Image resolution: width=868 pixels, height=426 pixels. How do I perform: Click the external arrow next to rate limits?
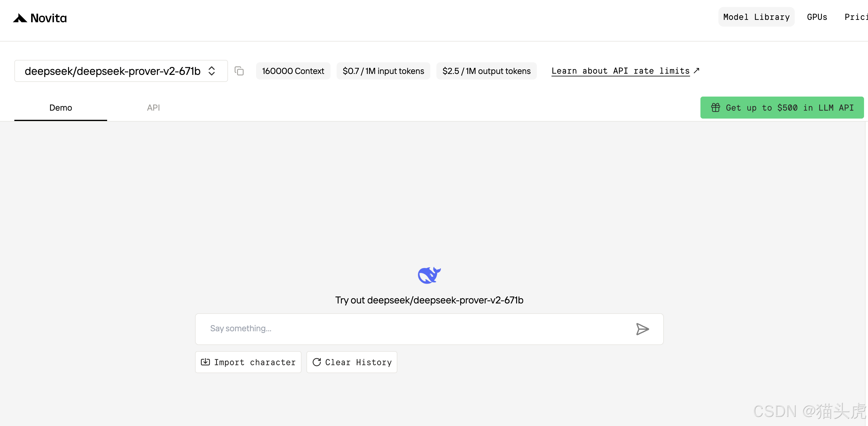point(696,71)
